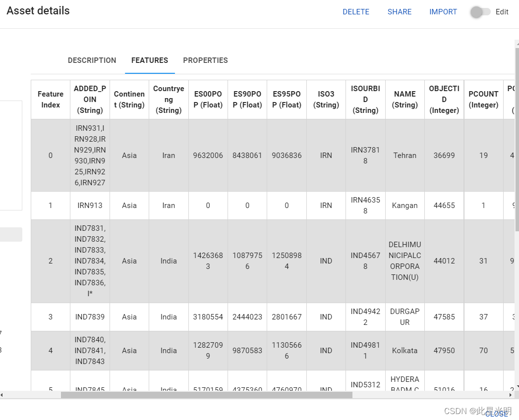This screenshot has height=420, width=519.
Task: Click the 36699 OBJECTID cell
Action: coord(444,155)
